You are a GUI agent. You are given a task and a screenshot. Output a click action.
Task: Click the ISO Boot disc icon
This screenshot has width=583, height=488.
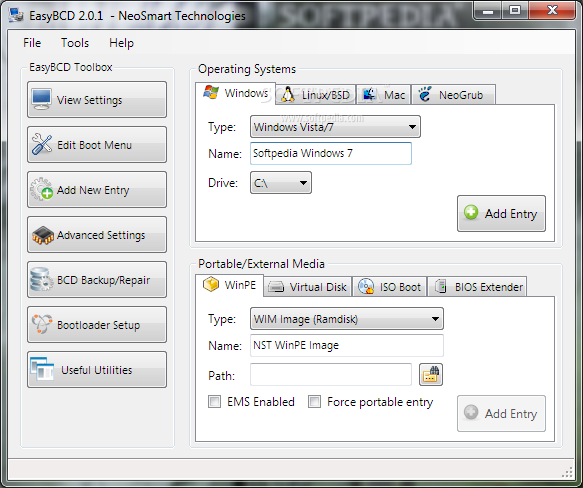coord(366,286)
